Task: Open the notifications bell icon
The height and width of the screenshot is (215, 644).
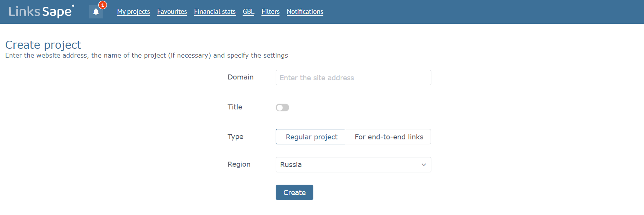Action: [x=96, y=12]
